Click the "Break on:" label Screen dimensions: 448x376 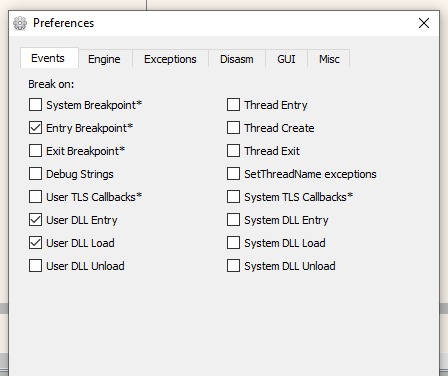point(51,84)
